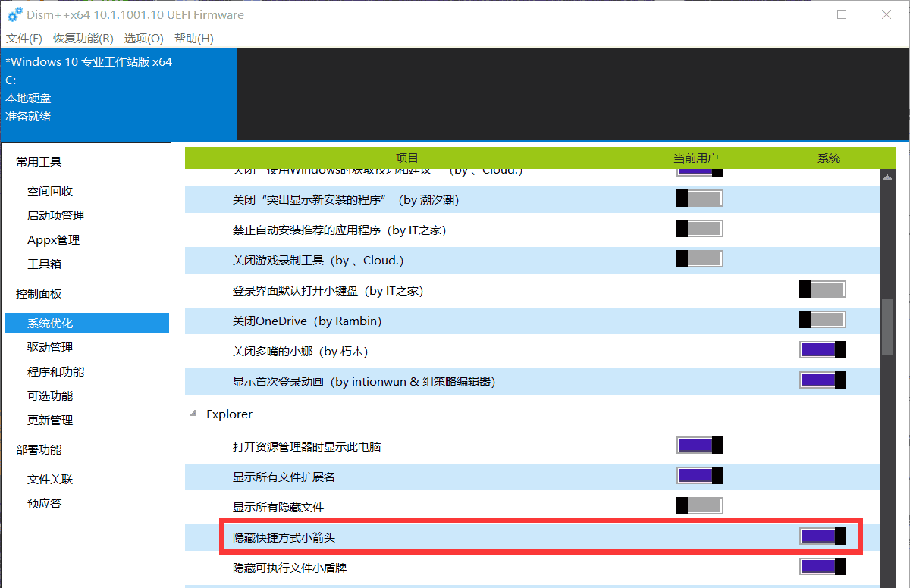The image size is (910, 588).
Task: Click the Dism++ gear logo icon
Action: coord(14,14)
